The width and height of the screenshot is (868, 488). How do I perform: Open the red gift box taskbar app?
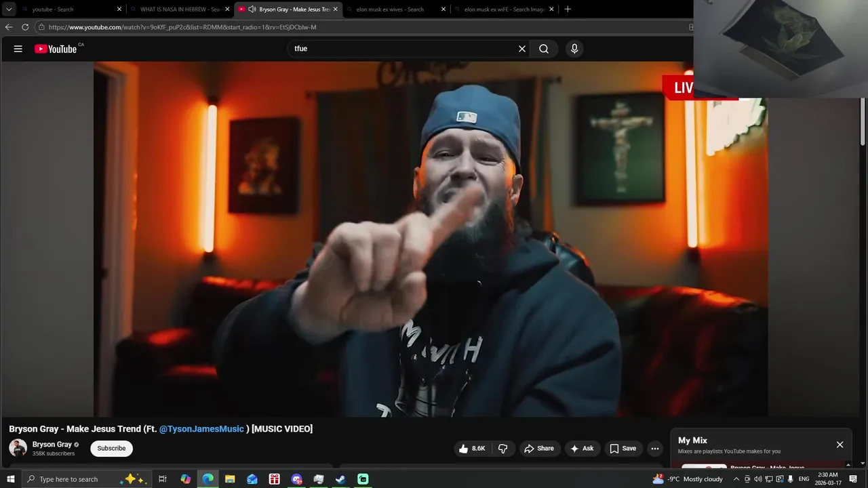coord(275,479)
